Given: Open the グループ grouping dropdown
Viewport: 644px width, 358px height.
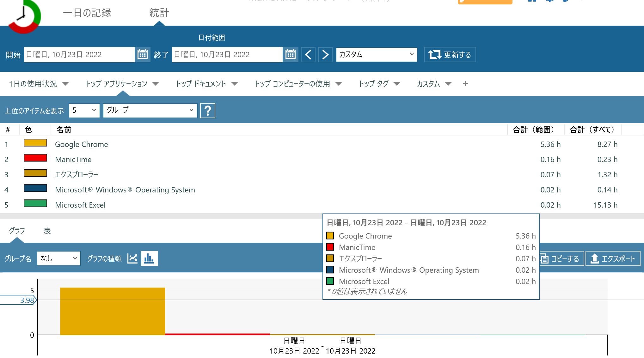Looking at the screenshot, I should click(150, 110).
